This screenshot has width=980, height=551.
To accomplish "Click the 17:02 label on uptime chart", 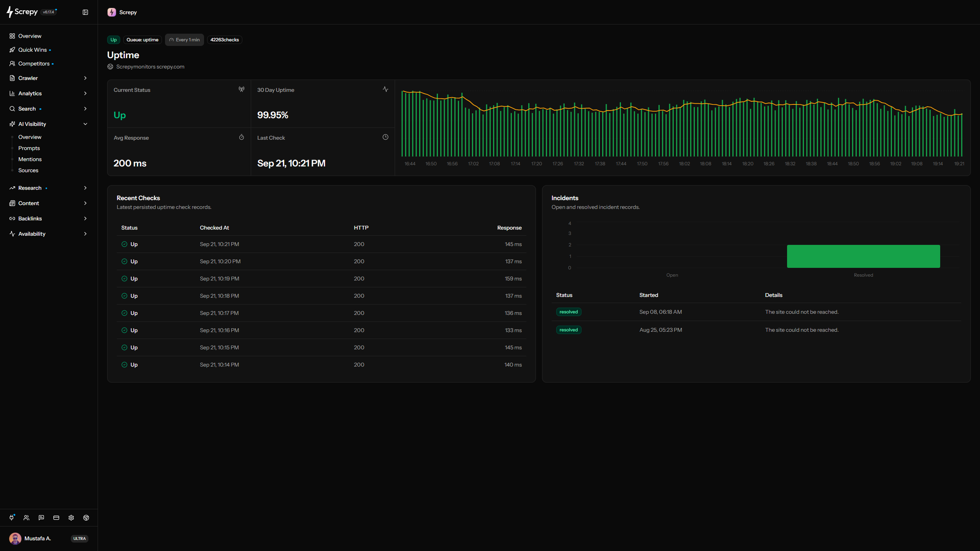I will (473, 164).
